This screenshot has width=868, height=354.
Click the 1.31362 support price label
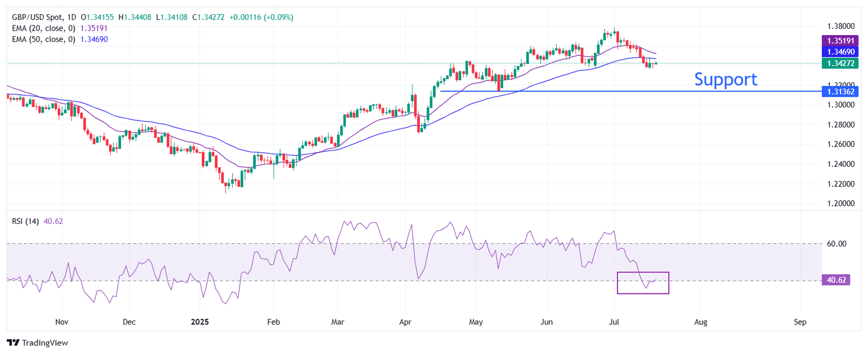click(x=841, y=91)
